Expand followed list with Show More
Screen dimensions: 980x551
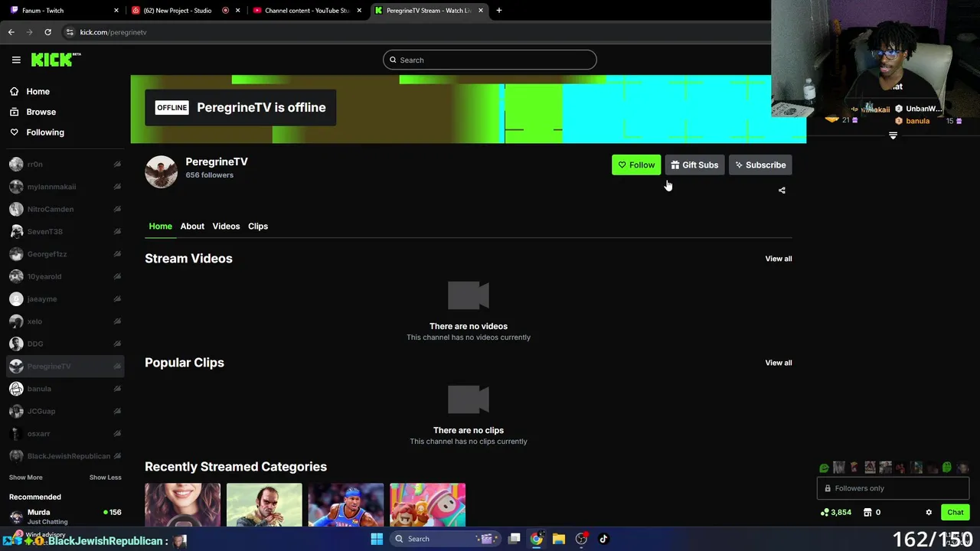click(25, 478)
